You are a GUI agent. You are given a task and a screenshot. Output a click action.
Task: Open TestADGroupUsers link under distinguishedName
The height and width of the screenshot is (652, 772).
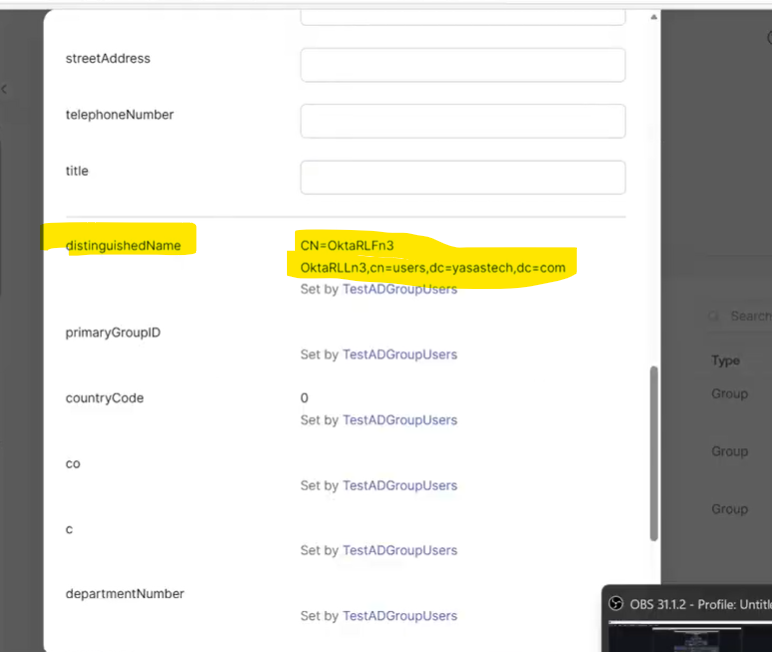[x=399, y=289]
